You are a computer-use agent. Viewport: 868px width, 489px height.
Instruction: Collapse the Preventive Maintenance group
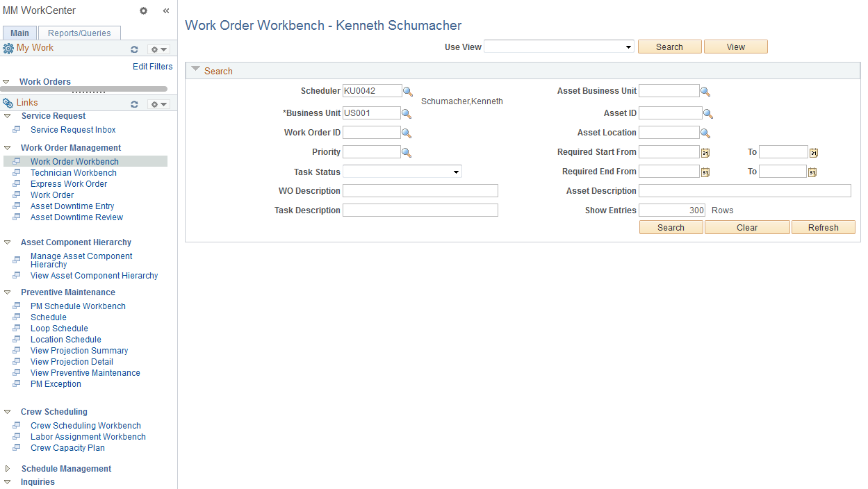point(8,292)
